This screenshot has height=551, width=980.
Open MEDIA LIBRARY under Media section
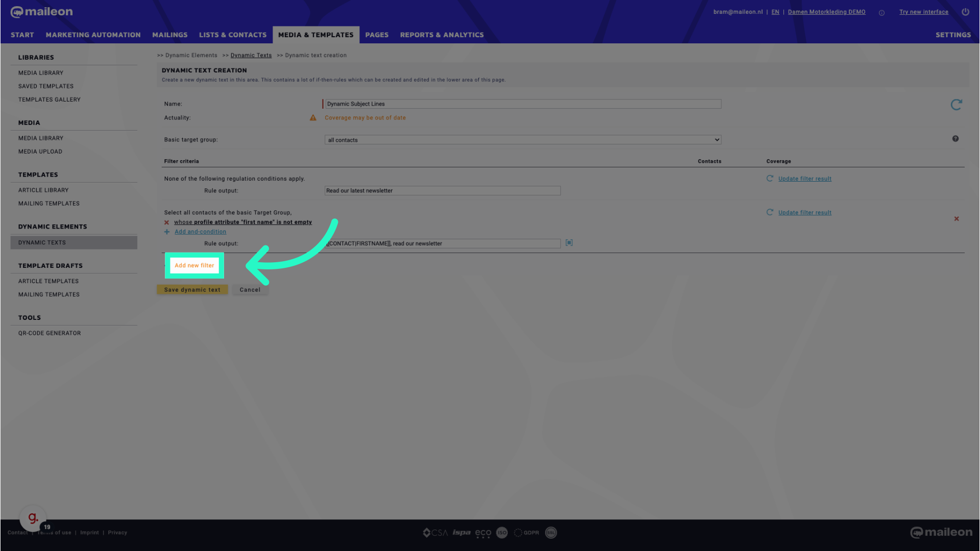(41, 138)
